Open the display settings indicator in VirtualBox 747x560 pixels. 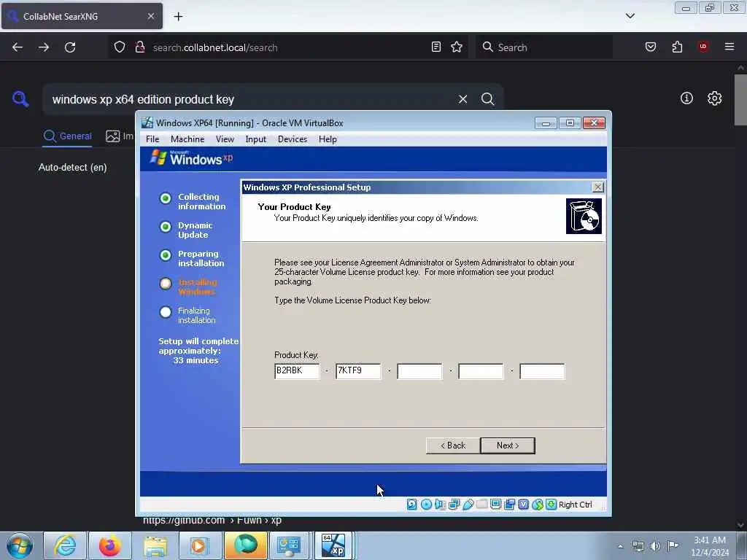(495, 505)
